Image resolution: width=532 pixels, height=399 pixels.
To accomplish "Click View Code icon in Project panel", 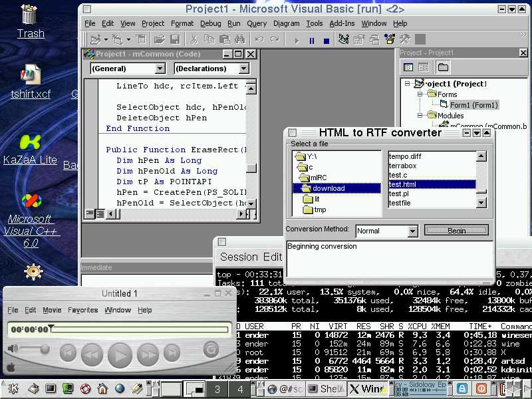I will click(408, 67).
